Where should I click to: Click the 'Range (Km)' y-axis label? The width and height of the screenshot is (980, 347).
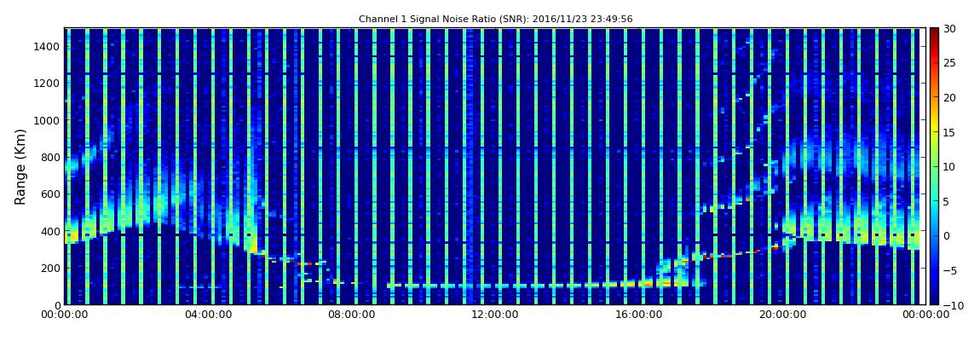(x=20, y=167)
